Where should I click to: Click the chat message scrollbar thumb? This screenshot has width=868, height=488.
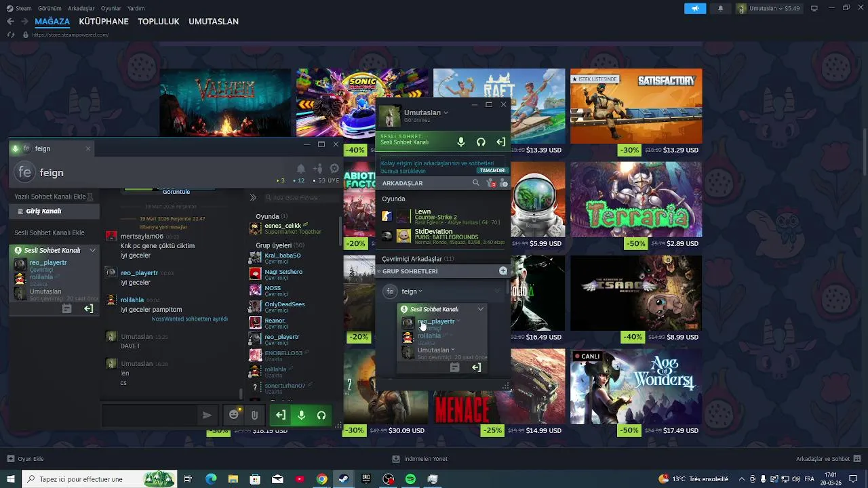tap(241, 393)
